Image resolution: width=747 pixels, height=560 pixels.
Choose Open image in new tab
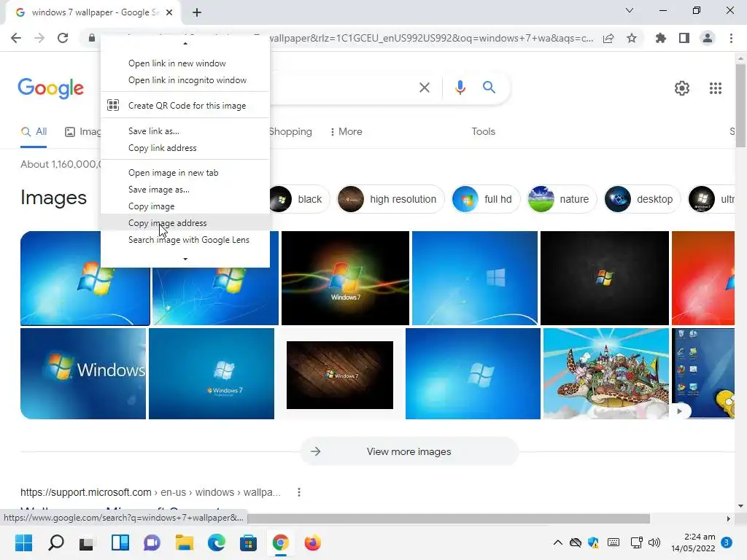pos(185,172)
